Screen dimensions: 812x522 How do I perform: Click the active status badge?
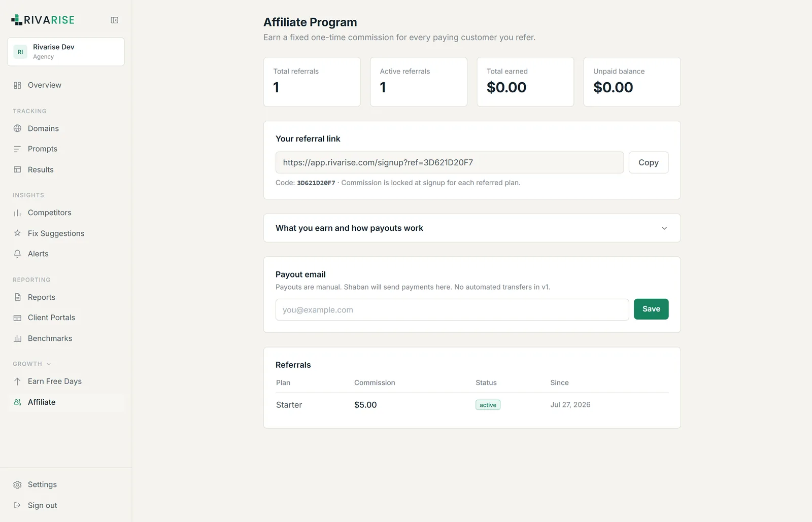488,405
